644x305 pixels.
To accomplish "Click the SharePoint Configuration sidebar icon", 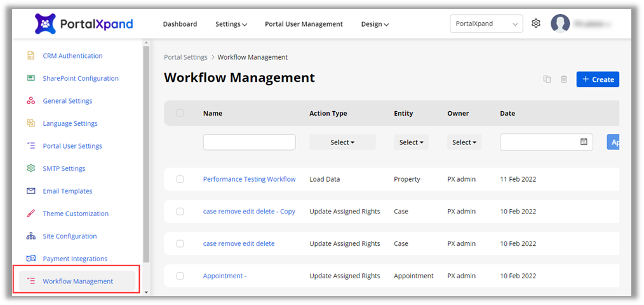I will point(30,78).
